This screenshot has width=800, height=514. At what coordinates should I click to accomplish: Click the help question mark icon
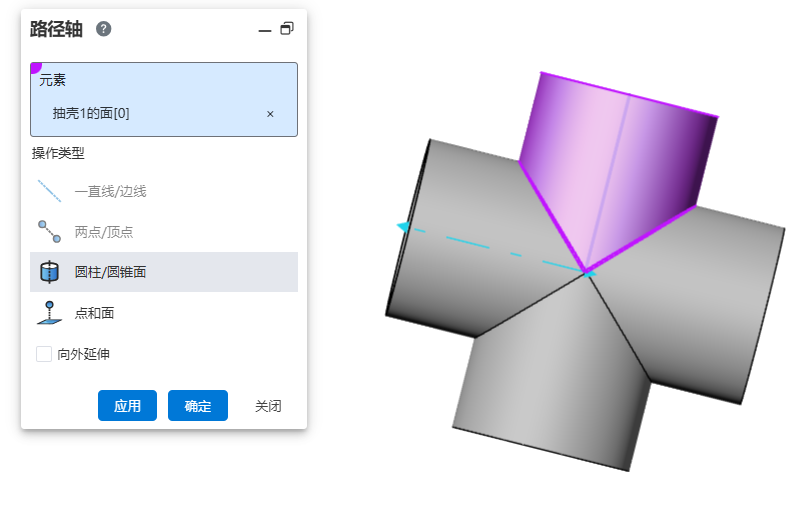[104, 29]
